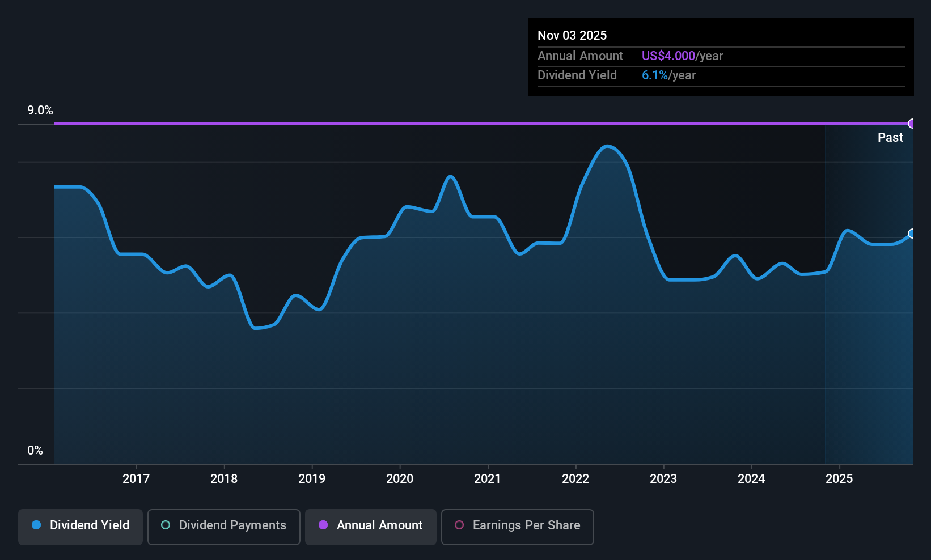
Task: Toggle the Dividend Yield series
Action: coord(81,527)
